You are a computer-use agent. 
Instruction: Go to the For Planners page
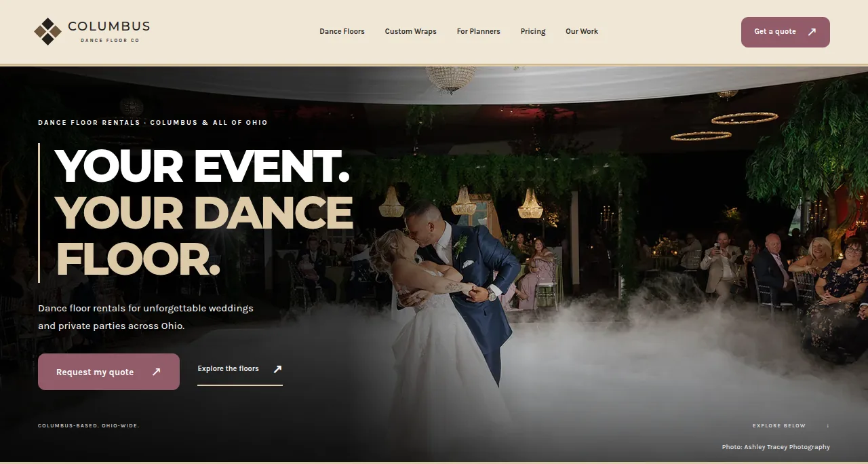[478, 31]
